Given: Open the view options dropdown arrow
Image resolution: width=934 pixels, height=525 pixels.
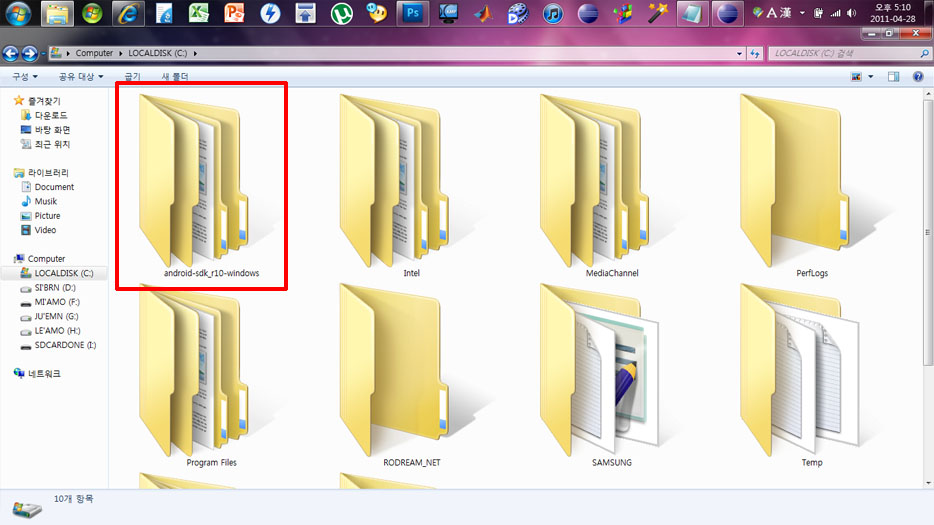Looking at the screenshot, I should (870, 76).
